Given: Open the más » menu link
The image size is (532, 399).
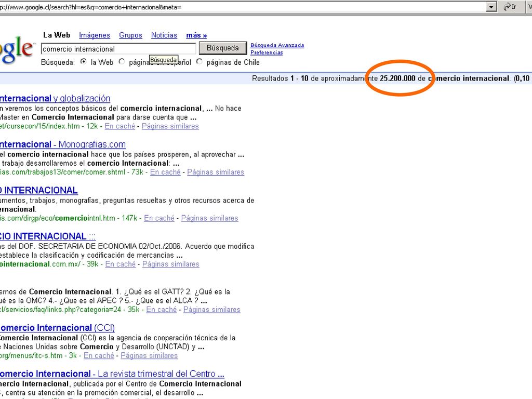Looking at the screenshot, I should [196, 35].
